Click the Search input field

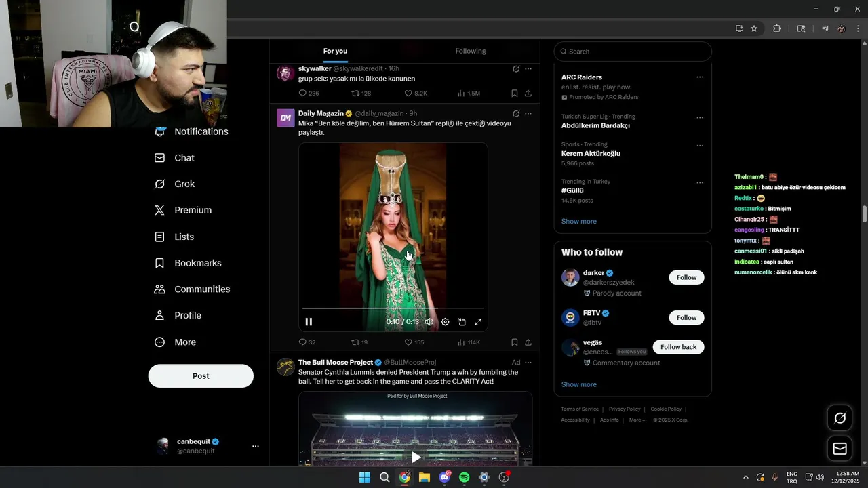click(633, 52)
